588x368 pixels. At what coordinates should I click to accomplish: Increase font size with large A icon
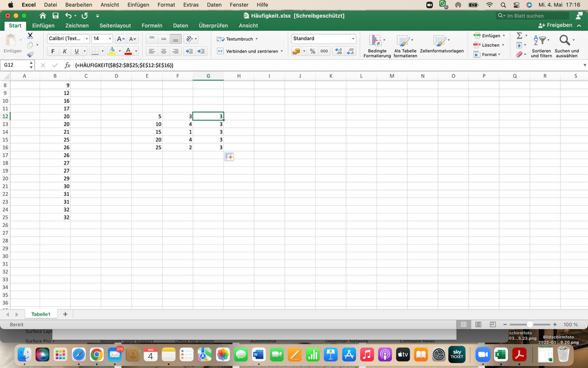click(x=120, y=39)
